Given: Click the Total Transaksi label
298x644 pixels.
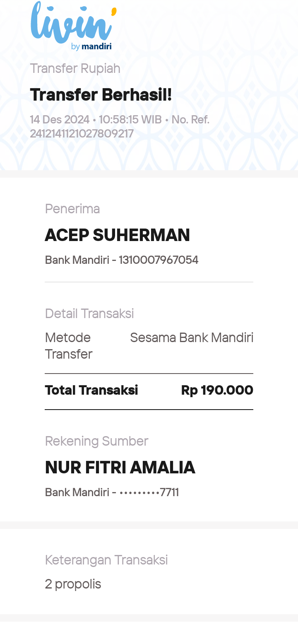Looking at the screenshot, I should pos(91,390).
